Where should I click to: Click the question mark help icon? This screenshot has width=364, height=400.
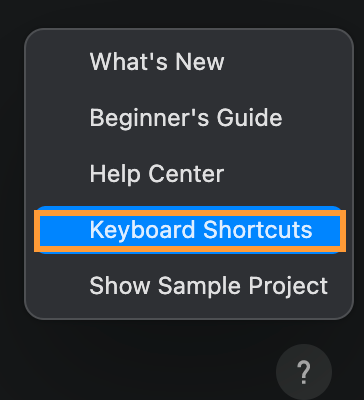click(304, 372)
